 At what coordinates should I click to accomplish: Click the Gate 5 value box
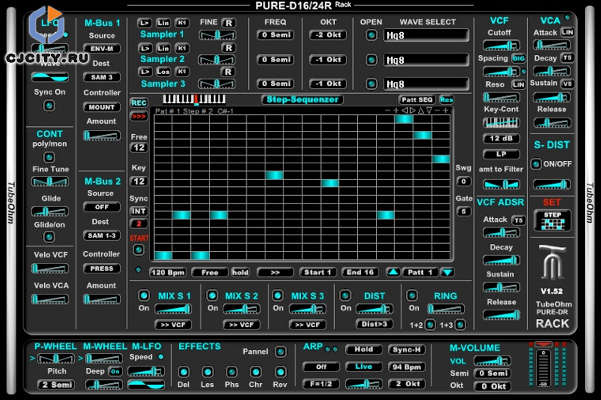[463, 211]
